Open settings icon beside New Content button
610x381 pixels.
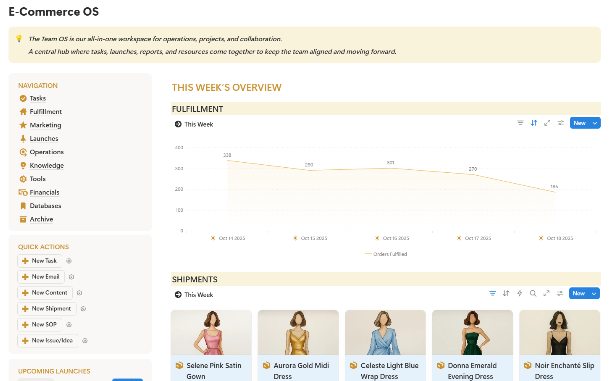pos(79,293)
